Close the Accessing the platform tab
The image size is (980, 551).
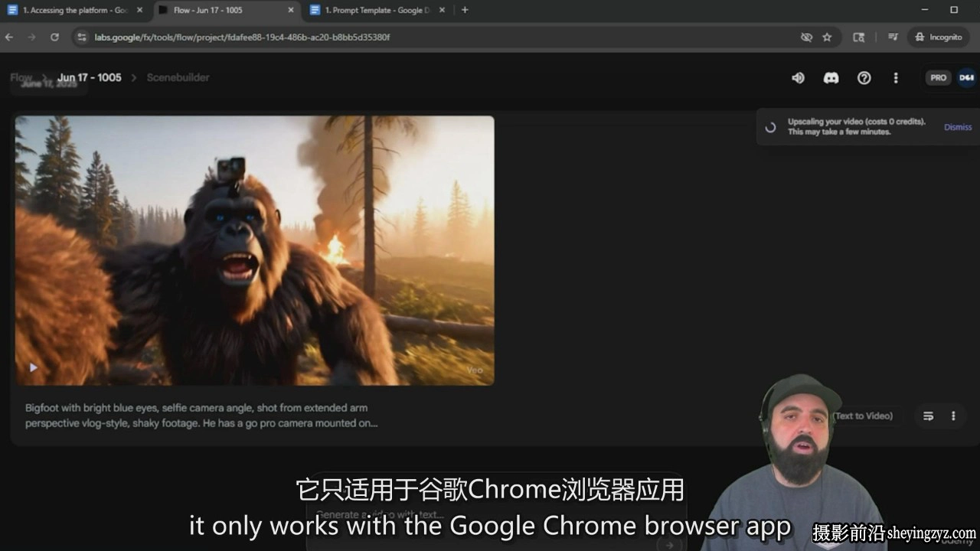tap(139, 10)
